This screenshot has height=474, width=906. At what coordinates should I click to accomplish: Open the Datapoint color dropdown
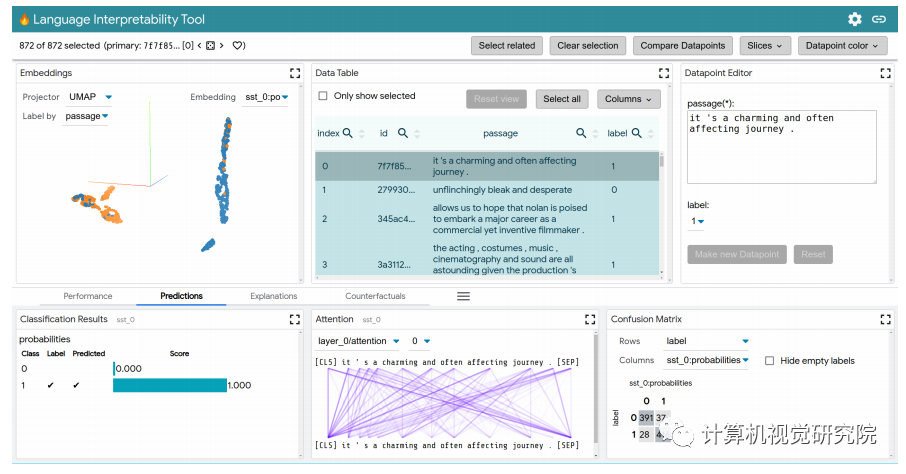[842, 46]
